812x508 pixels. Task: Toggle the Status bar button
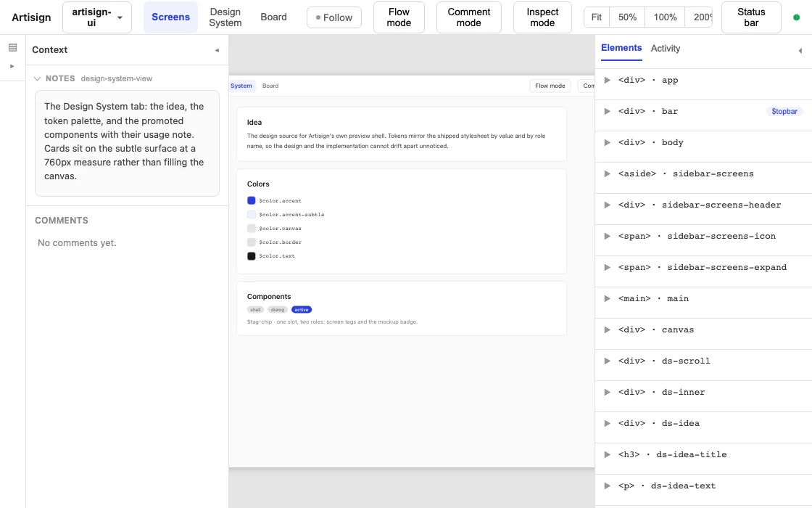pos(751,17)
